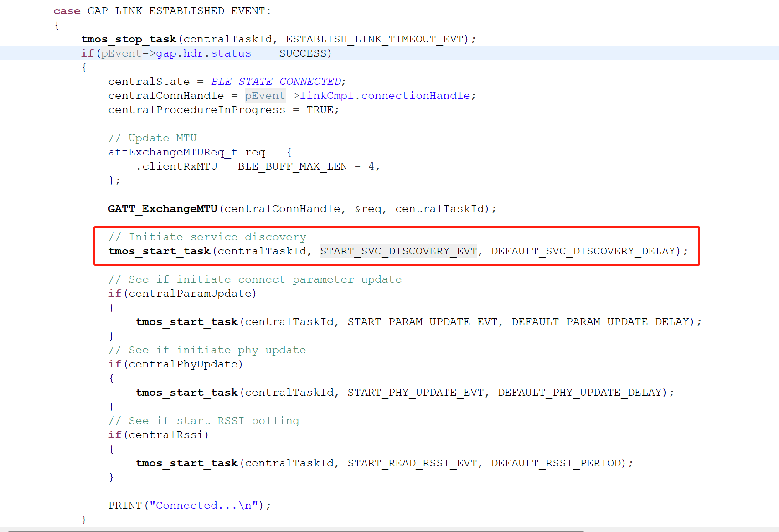779x532 pixels.
Task: Click the horizontal scrollbar below the code
Action: (x=296, y=530)
